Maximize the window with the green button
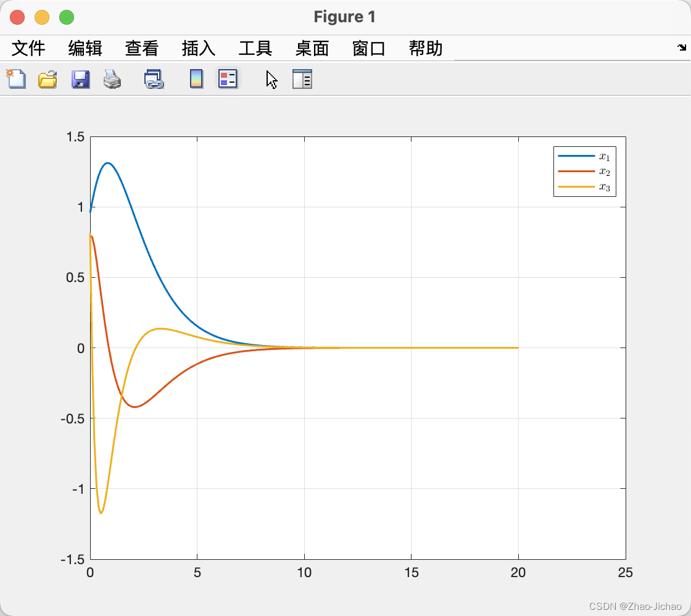The image size is (691, 616). coord(67,17)
